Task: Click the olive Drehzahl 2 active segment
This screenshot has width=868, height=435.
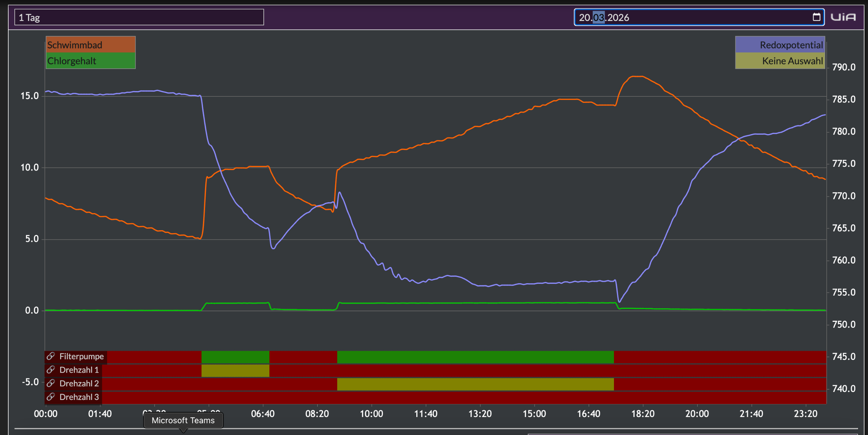Action: coord(475,384)
